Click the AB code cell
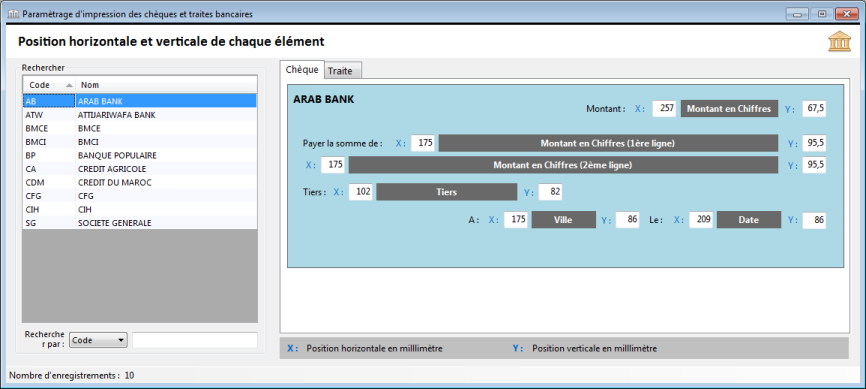Image resolution: width=866 pixels, height=389 pixels. click(49, 101)
